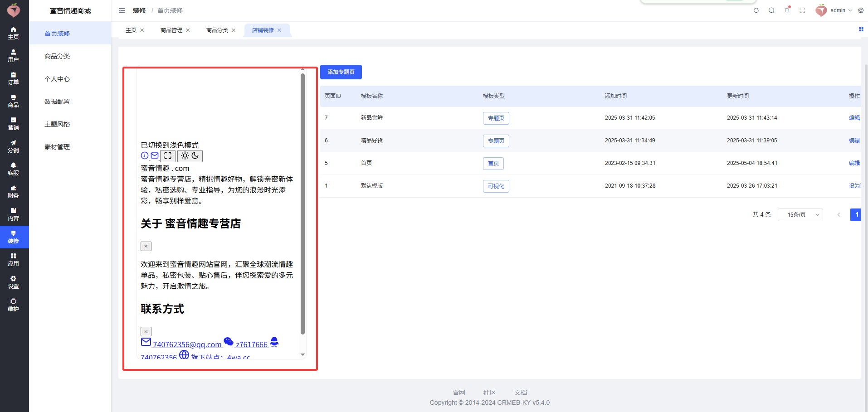Click the preview scroll-down arrow

tap(302, 354)
